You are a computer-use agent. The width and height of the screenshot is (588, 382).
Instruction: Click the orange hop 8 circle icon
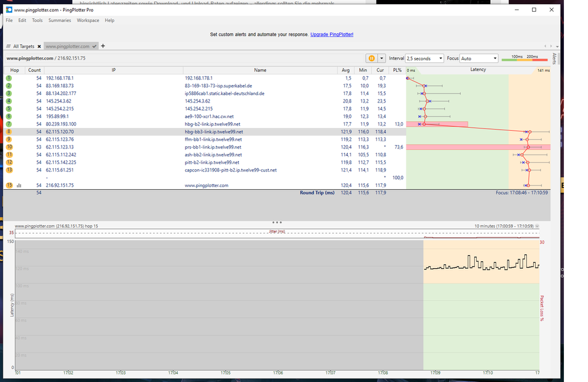tap(9, 131)
